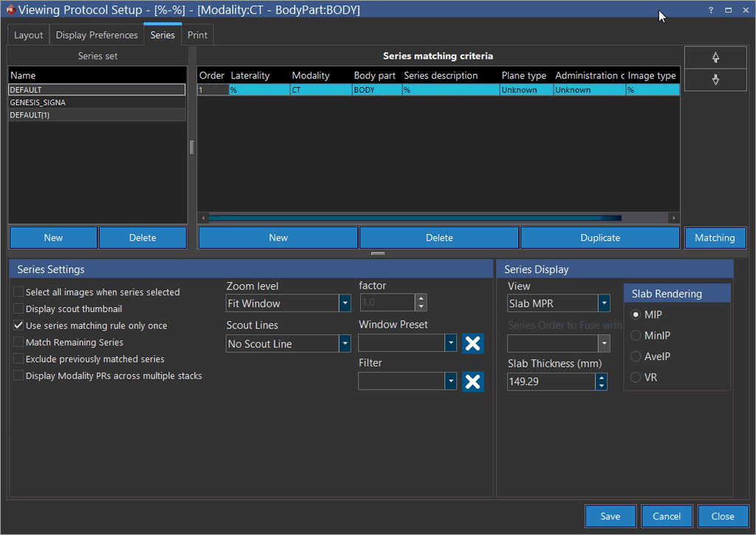Select the MinIP slab rendering option
The image size is (756, 535).
coord(636,336)
